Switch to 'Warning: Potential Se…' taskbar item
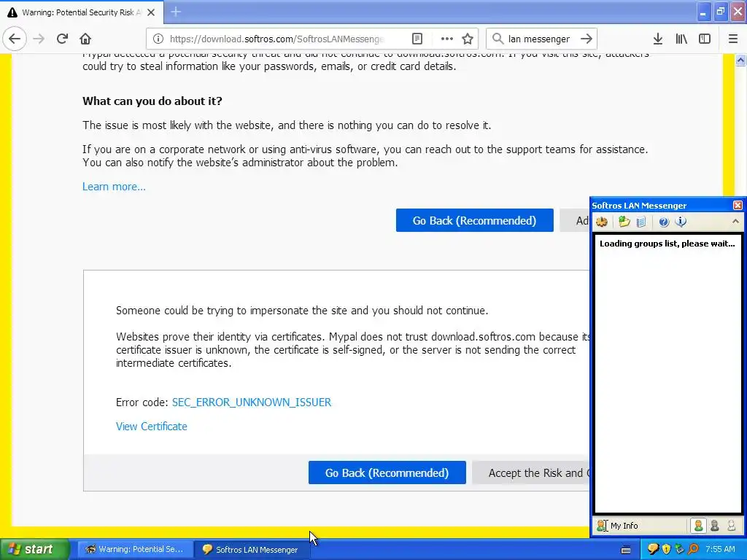This screenshot has height=560, width=747. coord(135,550)
